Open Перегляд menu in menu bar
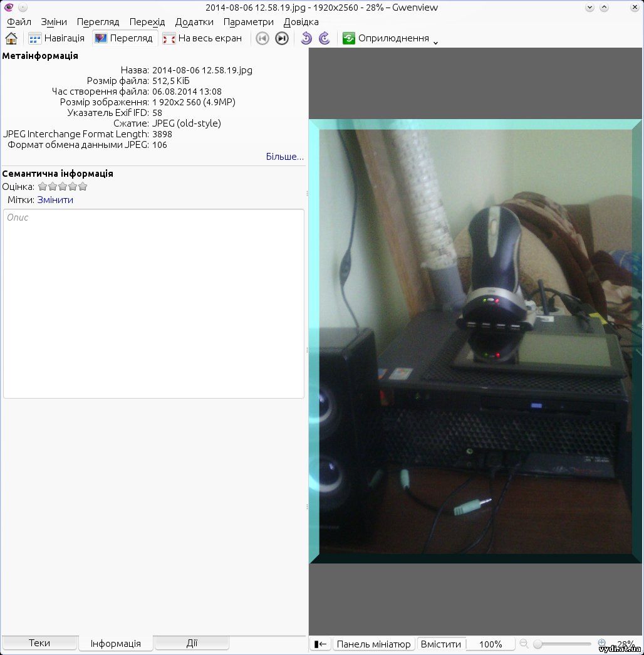The width and height of the screenshot is (644, 655). [98, 22]
